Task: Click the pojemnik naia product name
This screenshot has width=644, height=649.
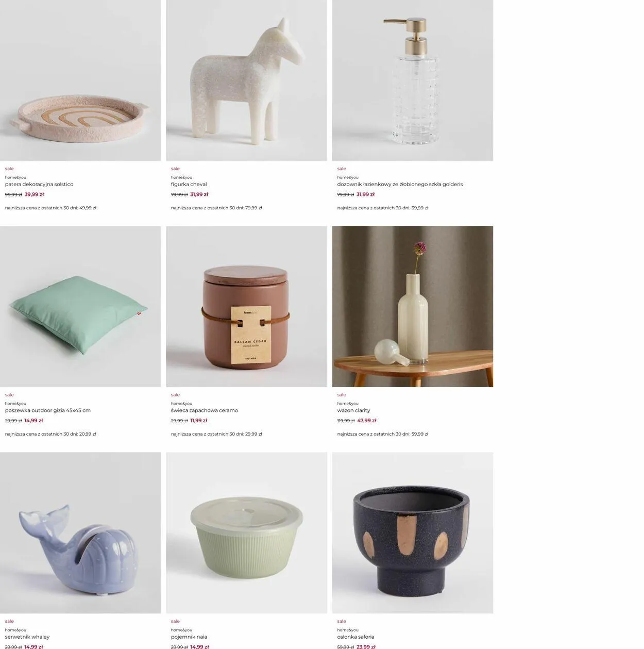Action: pyautogui.click(x=189, y=637)
